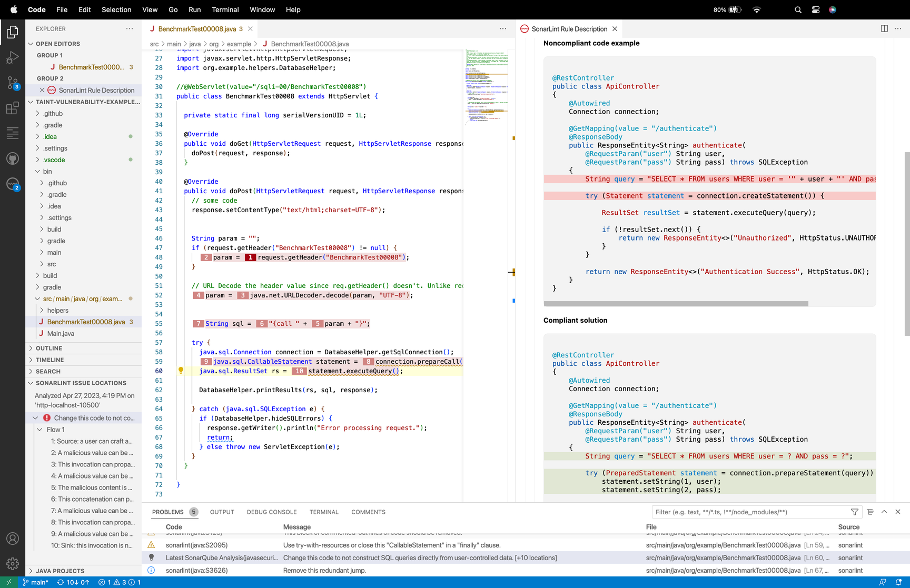This screenshot has width=910, height=588.
Task: Open the GitHub sidebar icon
Action: tap(12, 158)
